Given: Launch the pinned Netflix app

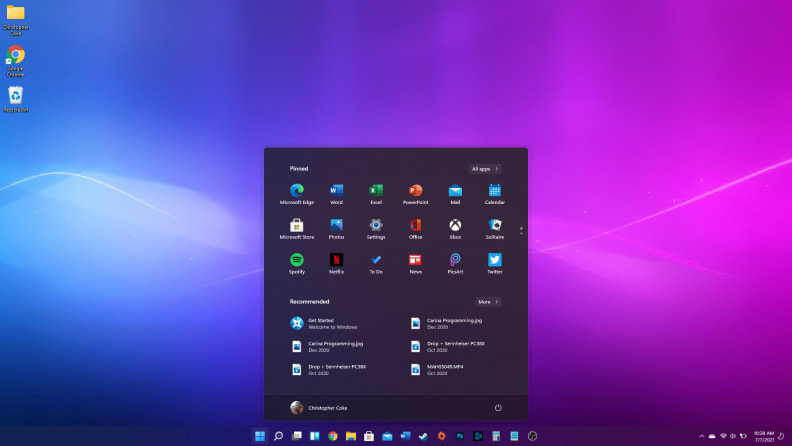Looking at the screenshot, I should coord(336,264).
